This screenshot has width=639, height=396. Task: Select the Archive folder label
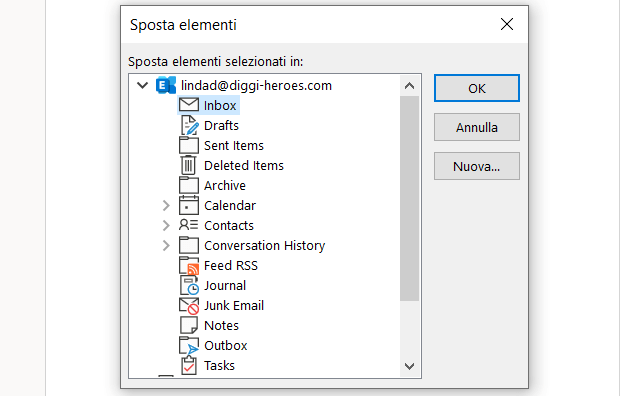(225, 185)
